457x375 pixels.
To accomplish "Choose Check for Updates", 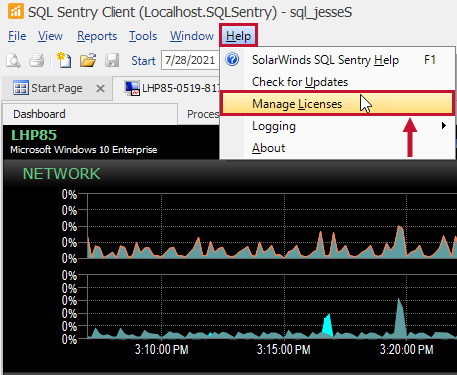I will [x=337, y=82].
